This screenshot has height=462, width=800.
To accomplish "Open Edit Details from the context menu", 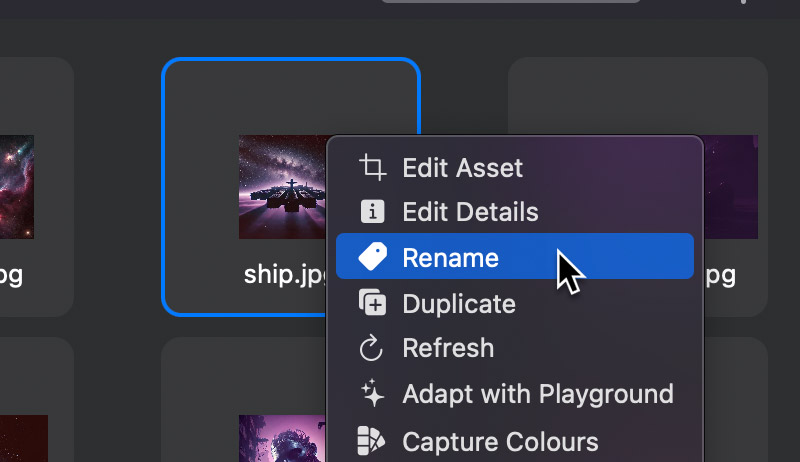I will (x=470, y=212).
